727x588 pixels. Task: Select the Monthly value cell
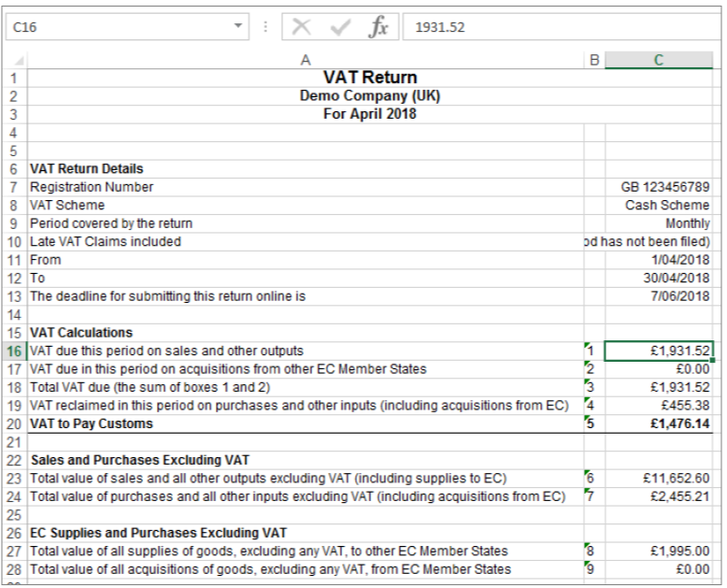(x=659, y=223)
